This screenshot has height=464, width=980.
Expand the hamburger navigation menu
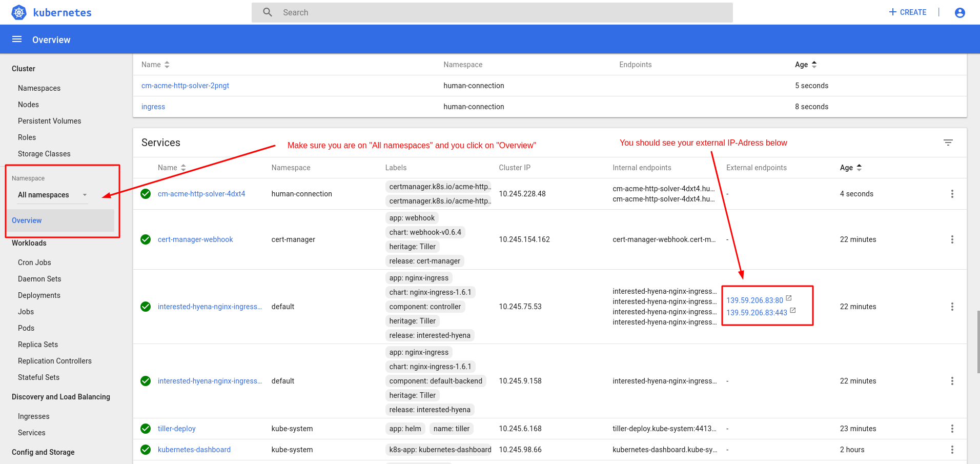pos(16,39)
